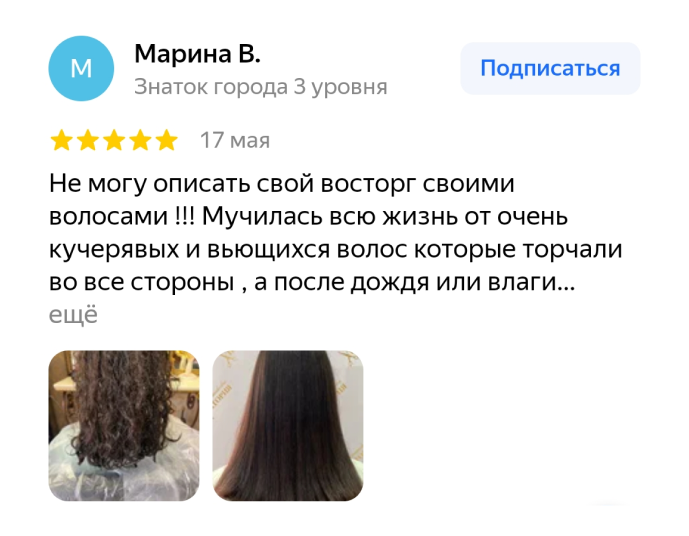This screenshot has width=689, height=536.
Task: Subscribe using the Подписаться button
Action: 550,69
